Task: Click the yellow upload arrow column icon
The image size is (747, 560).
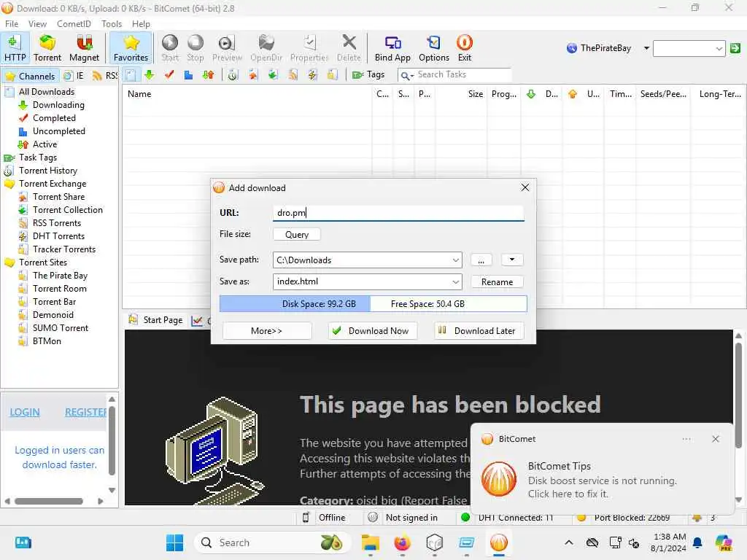Action: 572,94
